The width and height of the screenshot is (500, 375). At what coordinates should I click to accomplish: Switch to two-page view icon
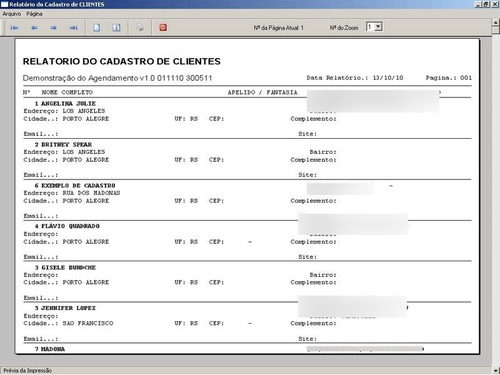coord(116,28)
